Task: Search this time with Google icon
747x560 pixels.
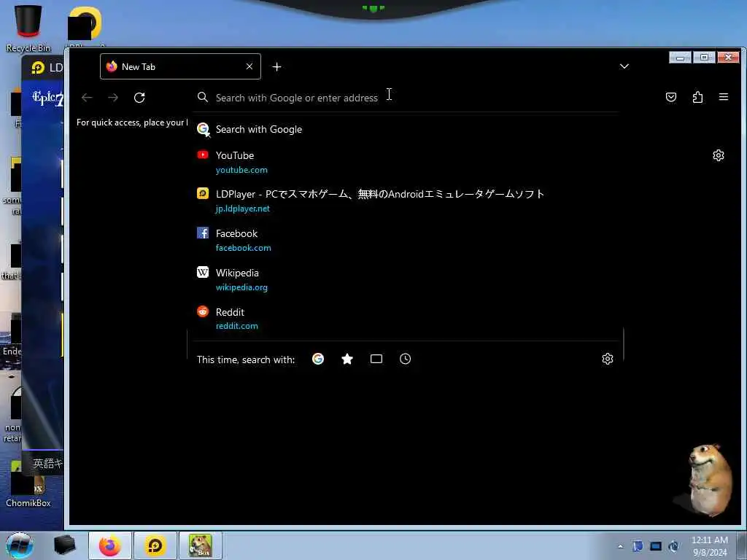Action: tap(318, 359)
